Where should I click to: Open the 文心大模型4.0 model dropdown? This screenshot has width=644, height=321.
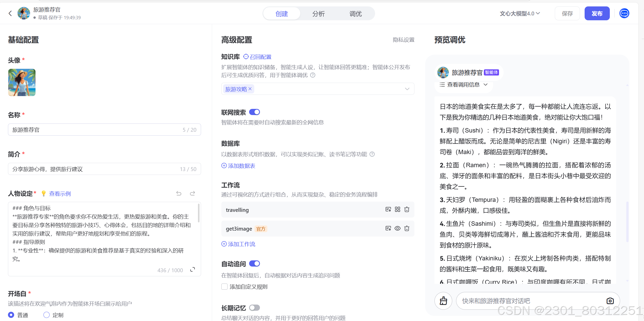click(519, 13)
